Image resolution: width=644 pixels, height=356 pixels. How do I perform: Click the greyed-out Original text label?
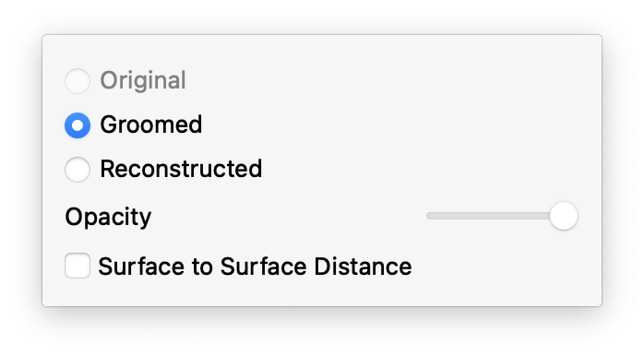[x=143, y=80]
